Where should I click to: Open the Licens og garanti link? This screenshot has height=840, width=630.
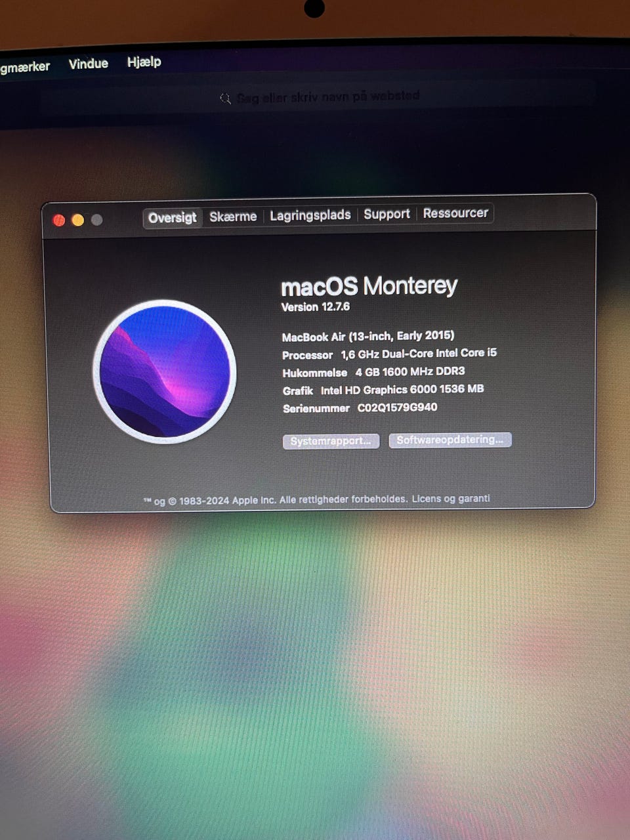pos(451,499)
